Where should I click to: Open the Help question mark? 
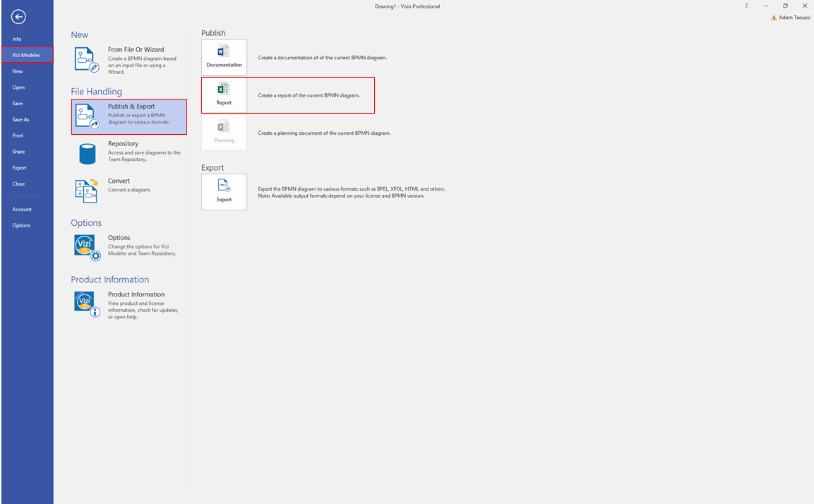pyautogui.click(x=746, y=6)
